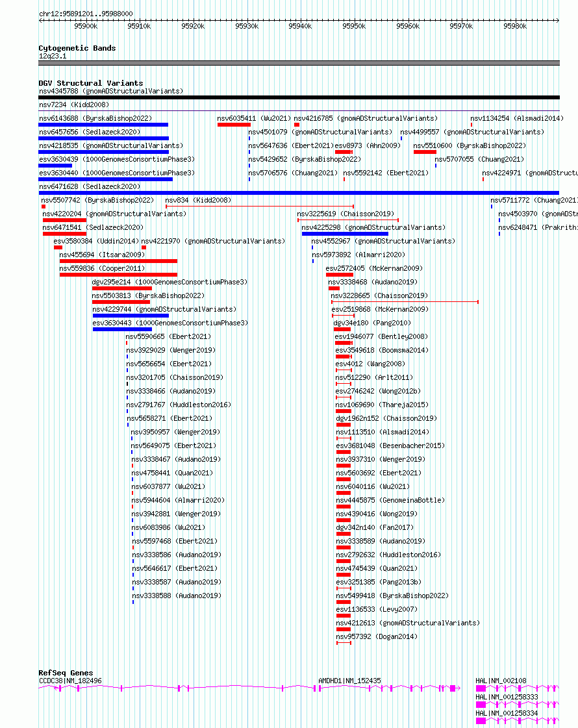Click dgv342n140 (Fan2017) label
578x728 pixels.
click(375, 527)
